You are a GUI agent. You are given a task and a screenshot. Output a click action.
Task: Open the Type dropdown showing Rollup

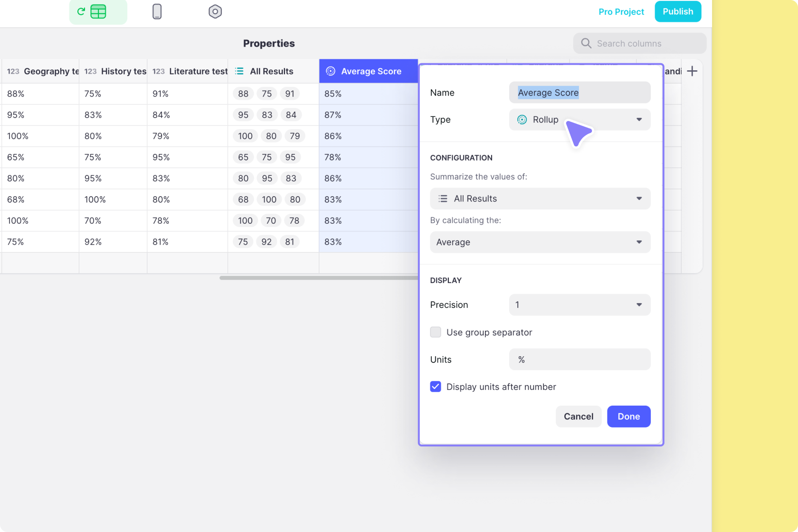pyautogui.click(x=579, y=120)
